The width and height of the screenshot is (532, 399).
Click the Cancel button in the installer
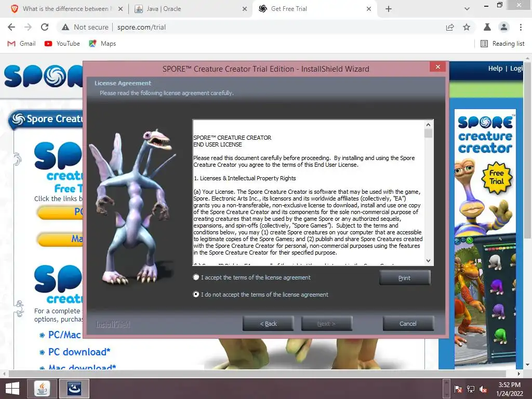click(408, 324)
